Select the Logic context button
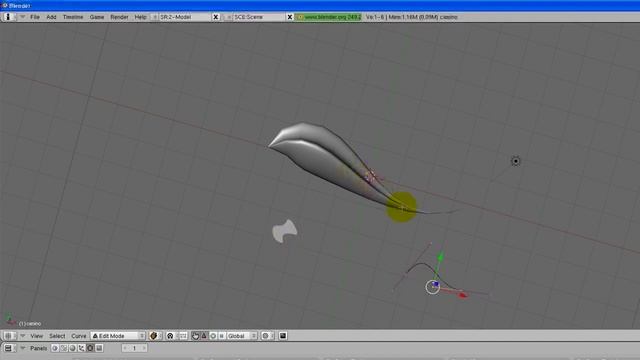This screenshot has width=640, height=360. (55, 348)
